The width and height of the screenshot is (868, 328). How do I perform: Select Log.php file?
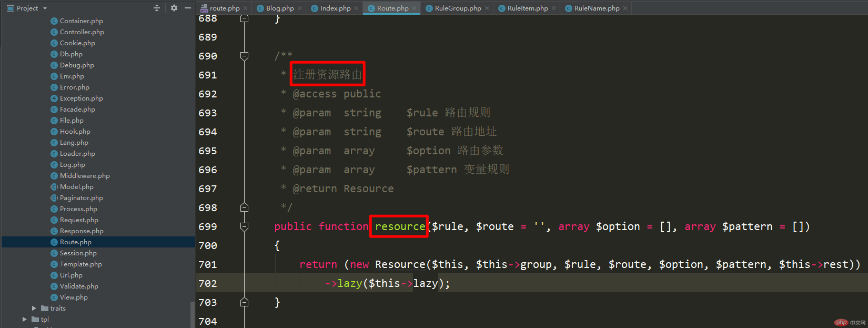pyautogui.click(x=72, y=165)
